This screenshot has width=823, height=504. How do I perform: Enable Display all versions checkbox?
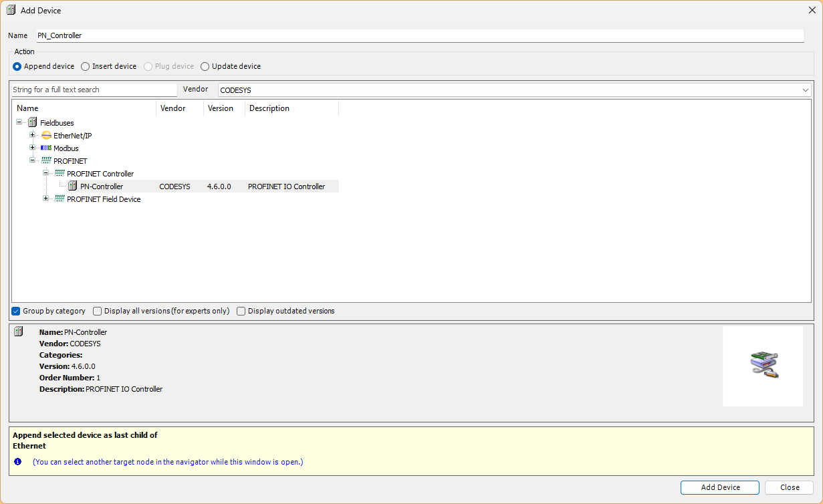[x=98, y=311]
